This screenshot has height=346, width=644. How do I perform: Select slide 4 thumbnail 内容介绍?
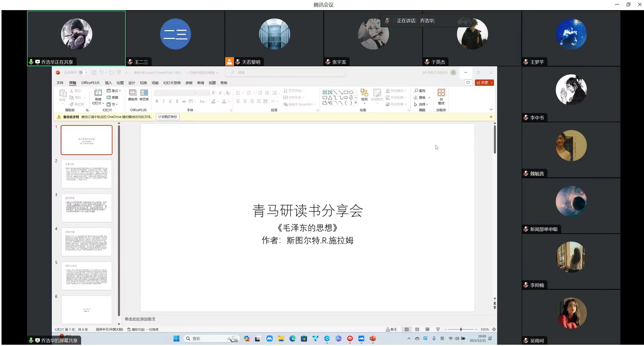[86, 242]
